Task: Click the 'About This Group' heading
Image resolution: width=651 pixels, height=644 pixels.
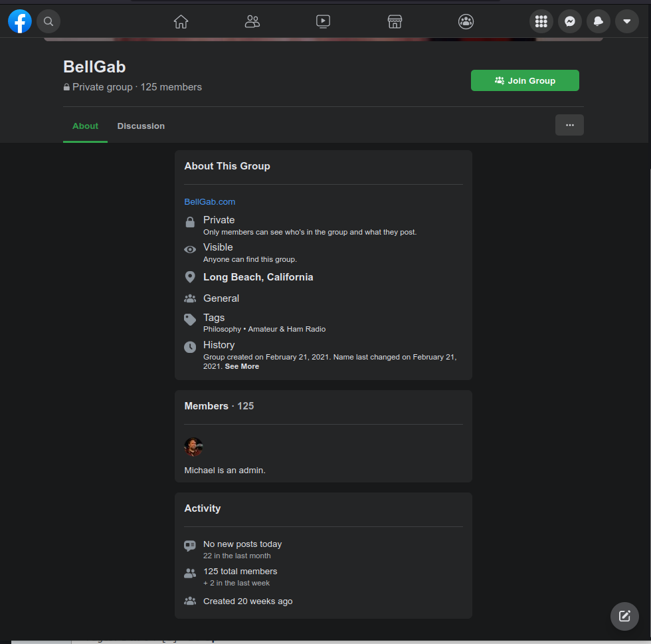Action: point(227,165)
